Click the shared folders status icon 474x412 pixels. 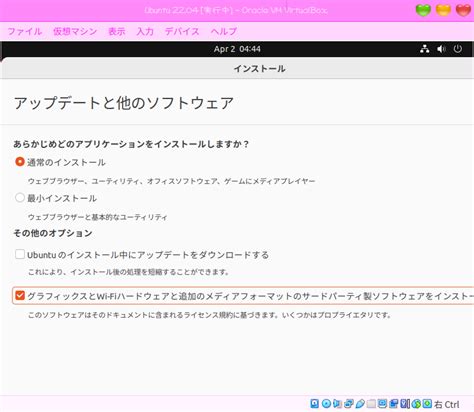click(x=371, y=404)
